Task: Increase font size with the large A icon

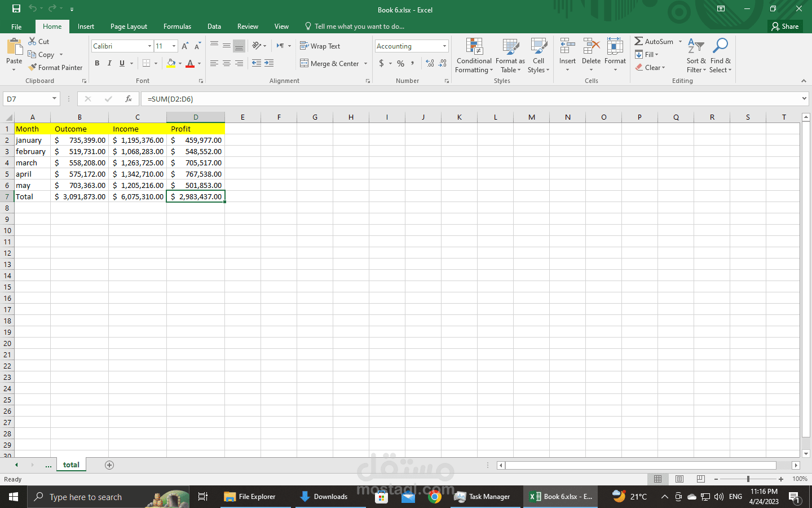Action: click(185, 46)
